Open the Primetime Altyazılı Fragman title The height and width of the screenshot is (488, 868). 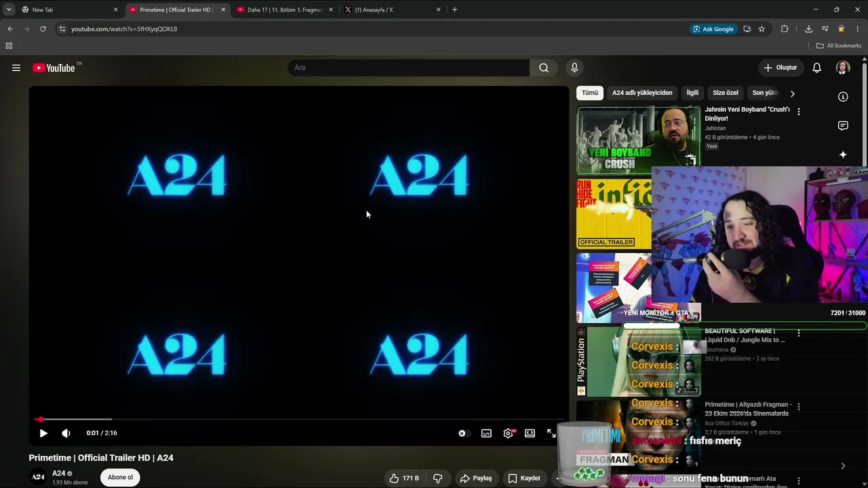point(747,409)
